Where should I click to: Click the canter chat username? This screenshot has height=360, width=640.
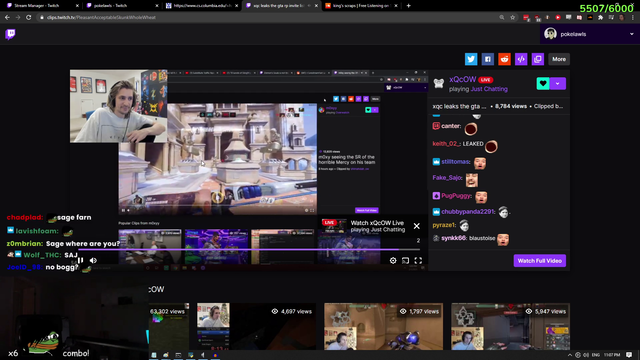coord(451,126)
